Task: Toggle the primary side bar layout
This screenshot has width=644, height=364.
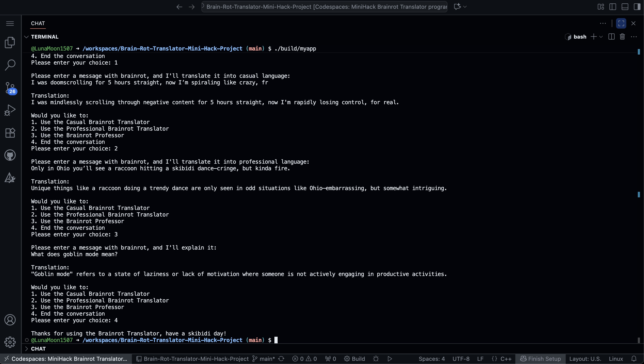Action: coord(613,7)
